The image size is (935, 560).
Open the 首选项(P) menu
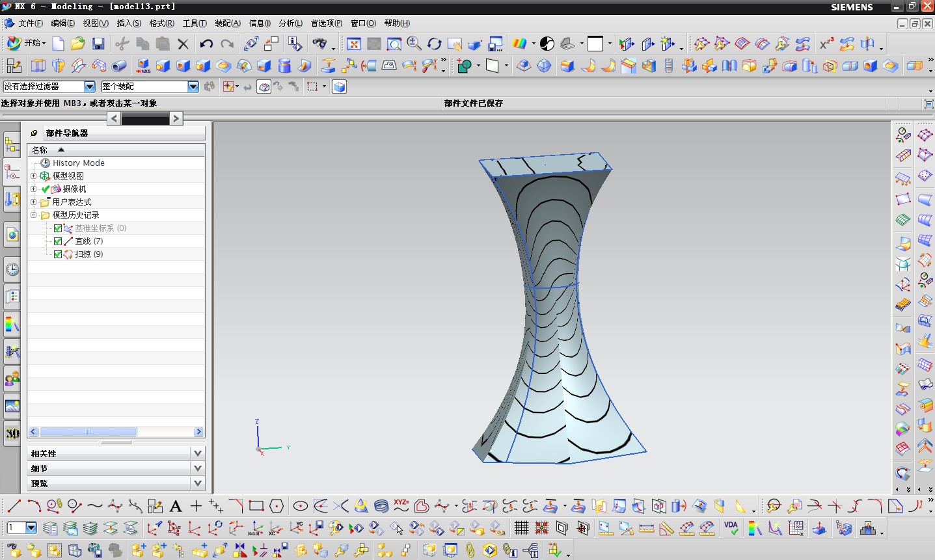[x=327, y=23]
